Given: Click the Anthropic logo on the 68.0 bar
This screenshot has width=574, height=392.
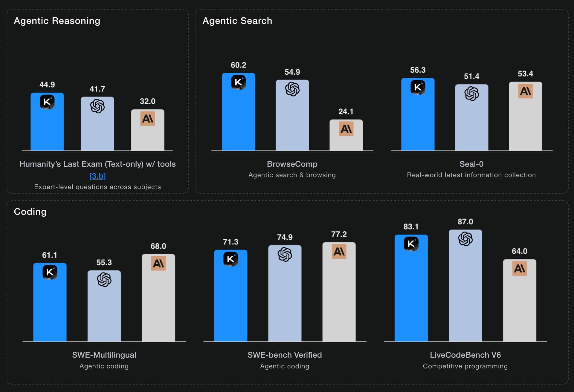Looking at the screenshot, I should [x=158, y=264].
